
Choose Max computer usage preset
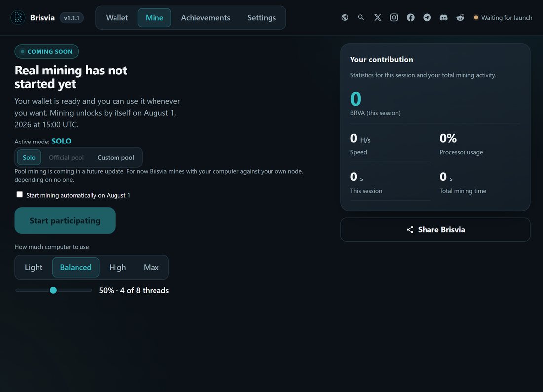tap(152, 267)
